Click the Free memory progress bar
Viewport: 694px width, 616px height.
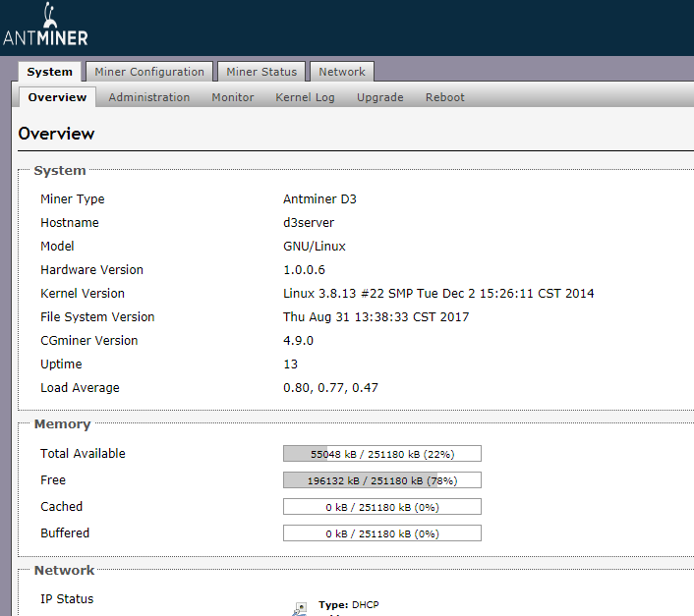tap(381, 480)
